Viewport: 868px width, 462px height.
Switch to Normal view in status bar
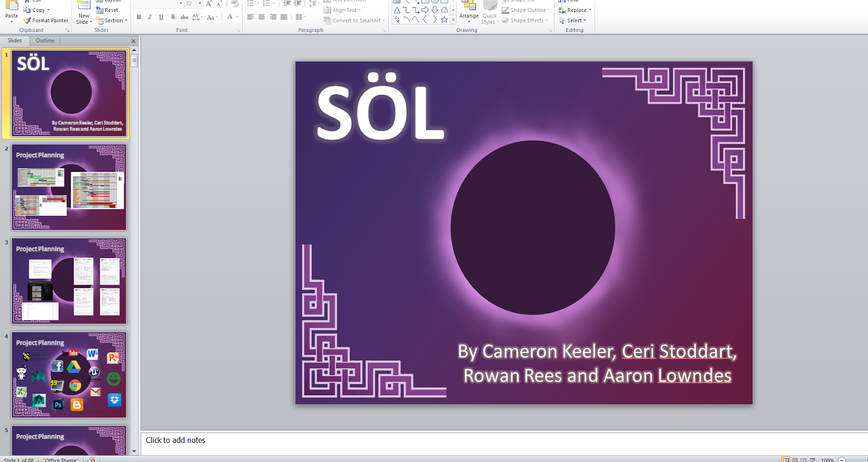click(786, 460)
